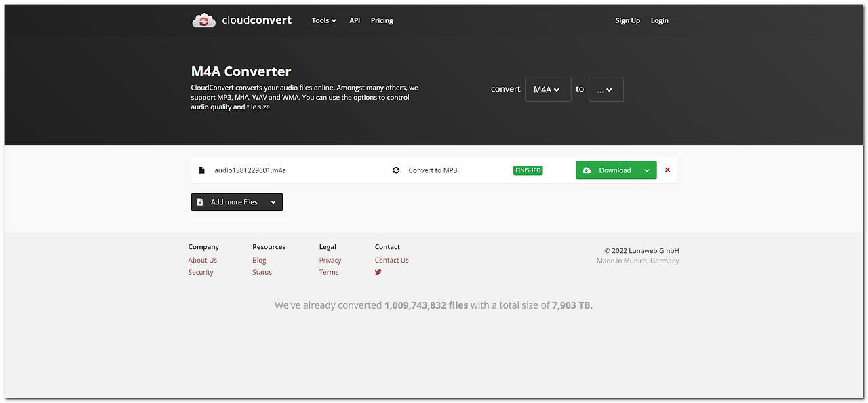The image size is (868, 403).
Task: Click the CloudConvert cloud logo
Action: pos(203,20)
